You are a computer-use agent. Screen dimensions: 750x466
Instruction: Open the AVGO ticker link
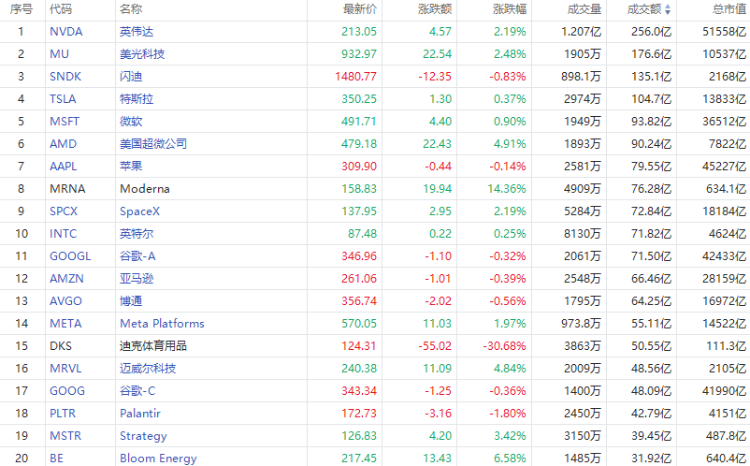(66, 301)
